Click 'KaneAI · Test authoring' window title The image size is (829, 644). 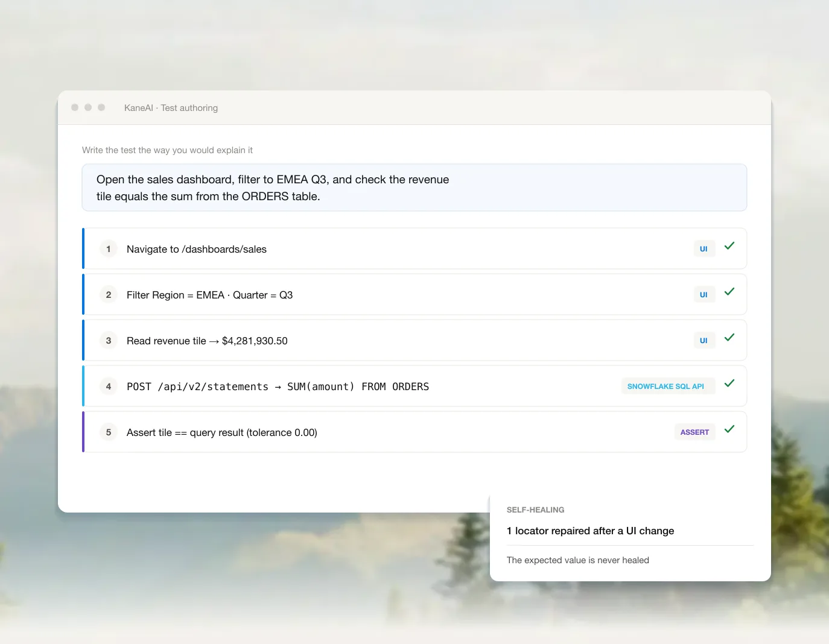coord(171,108)
